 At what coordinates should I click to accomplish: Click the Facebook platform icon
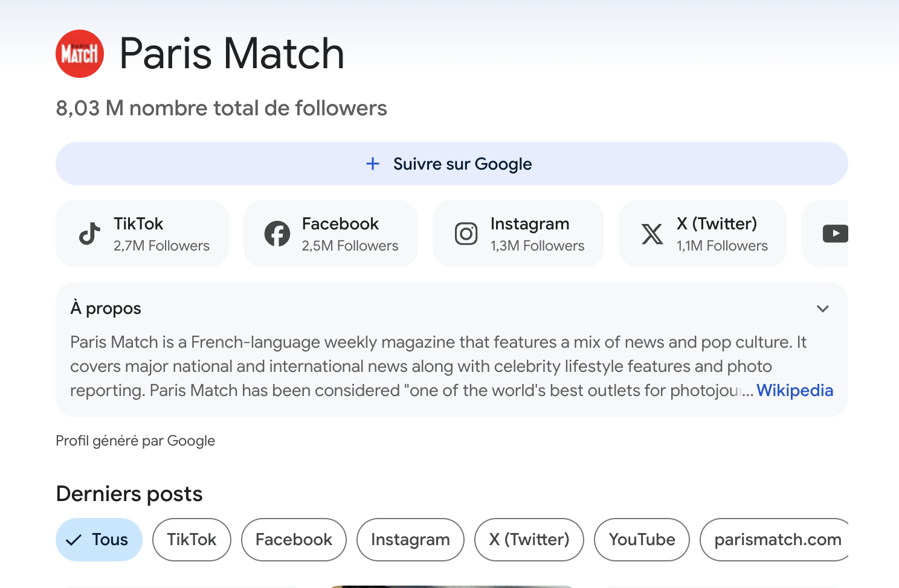point(277,234)
